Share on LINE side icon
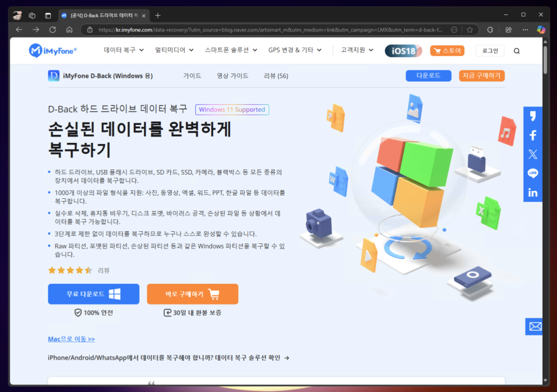Viewport: 557px width, 392px height. 533,174
